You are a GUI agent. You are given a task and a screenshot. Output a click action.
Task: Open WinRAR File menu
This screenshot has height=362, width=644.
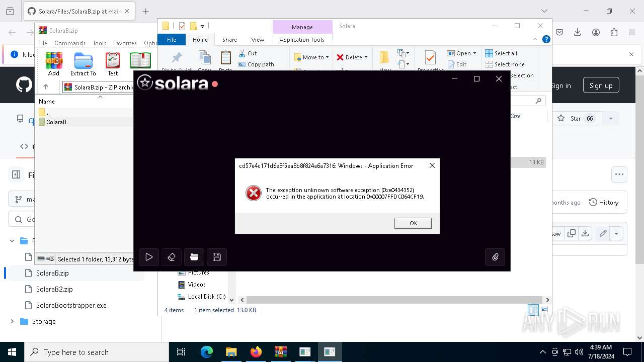(x=43, y=43)
